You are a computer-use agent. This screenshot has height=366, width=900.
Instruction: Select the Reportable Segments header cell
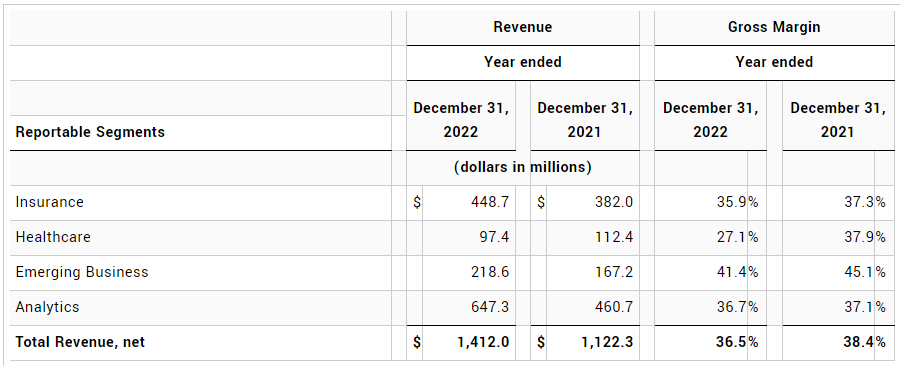(90, 132)
